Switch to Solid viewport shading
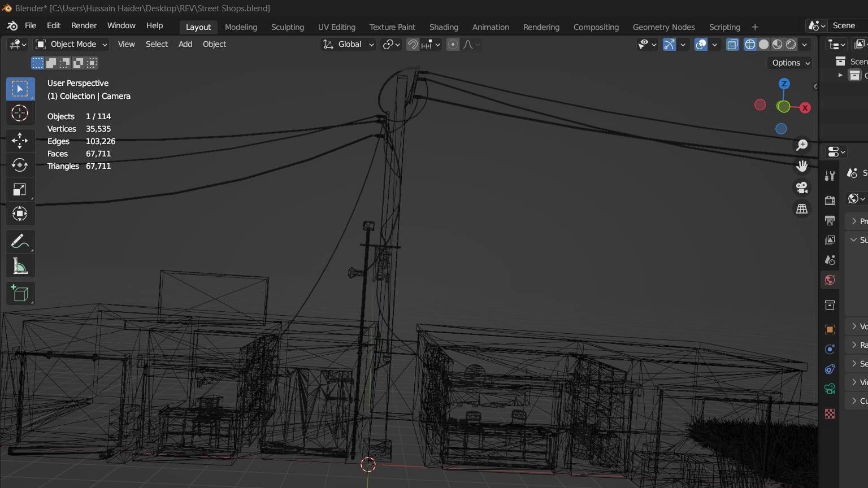The height and width of the screenshot is (488, 868). click(763, 44)
